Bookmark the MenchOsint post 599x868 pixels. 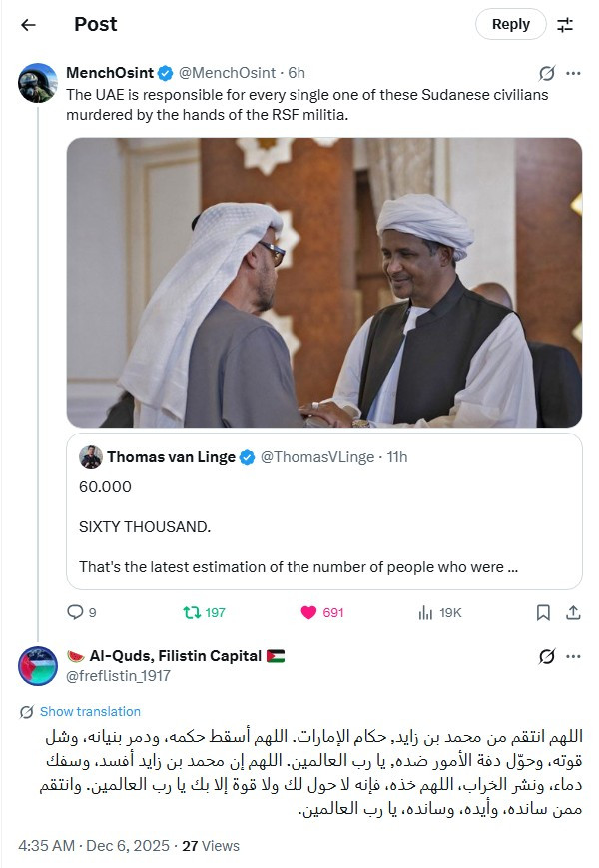click(x=543, y=612)
